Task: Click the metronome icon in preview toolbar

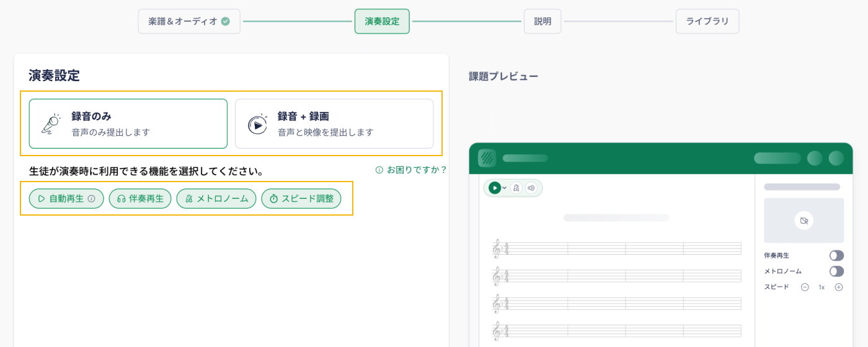Action: [x=516, y=188]
